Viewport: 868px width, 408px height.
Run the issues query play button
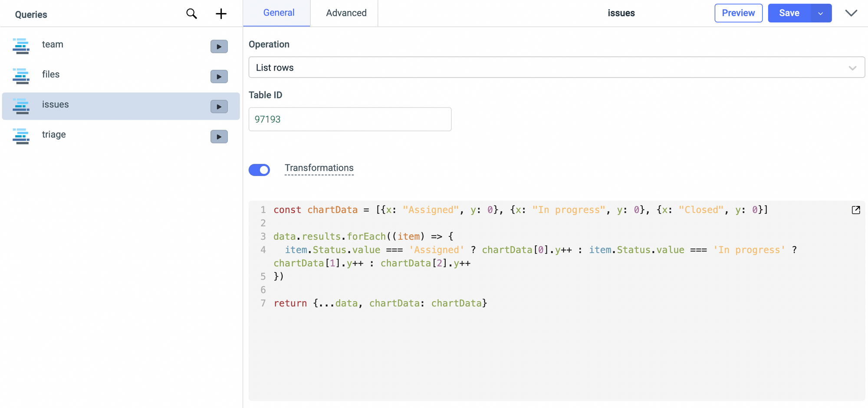tap(219, 107)
